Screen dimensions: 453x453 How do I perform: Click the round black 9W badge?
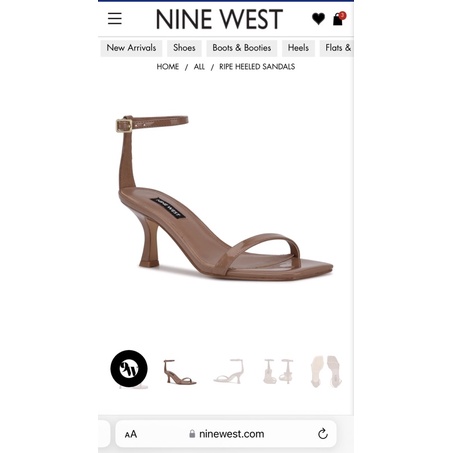129,369
